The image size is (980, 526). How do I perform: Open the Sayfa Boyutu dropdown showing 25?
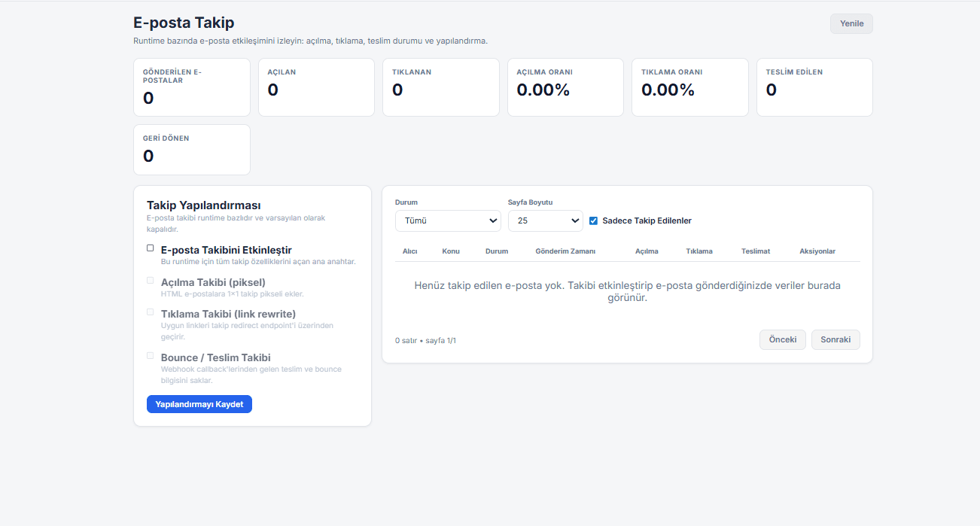pyautogui.click(x=546, y=220)
